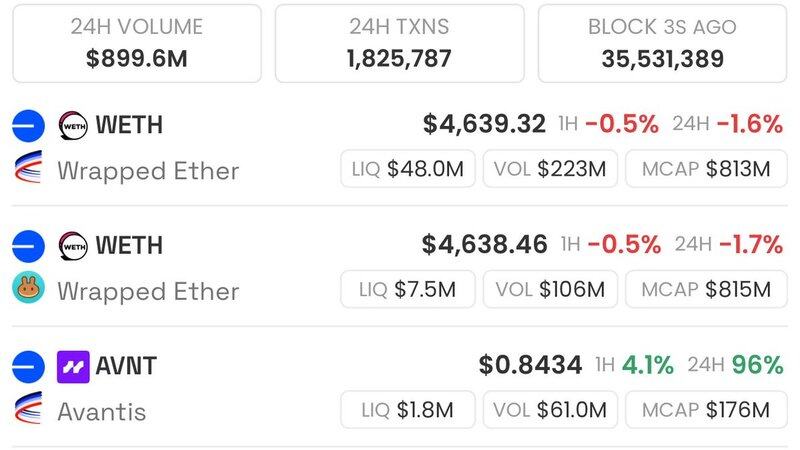The height and width of the screenshot is (450, 800).
Task: Click the WETH token logo in first row
Action: point(73,126)
